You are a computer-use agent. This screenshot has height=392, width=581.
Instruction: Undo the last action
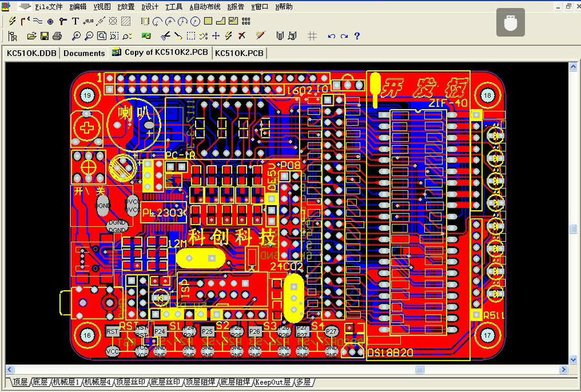click(x=332, y=36)
